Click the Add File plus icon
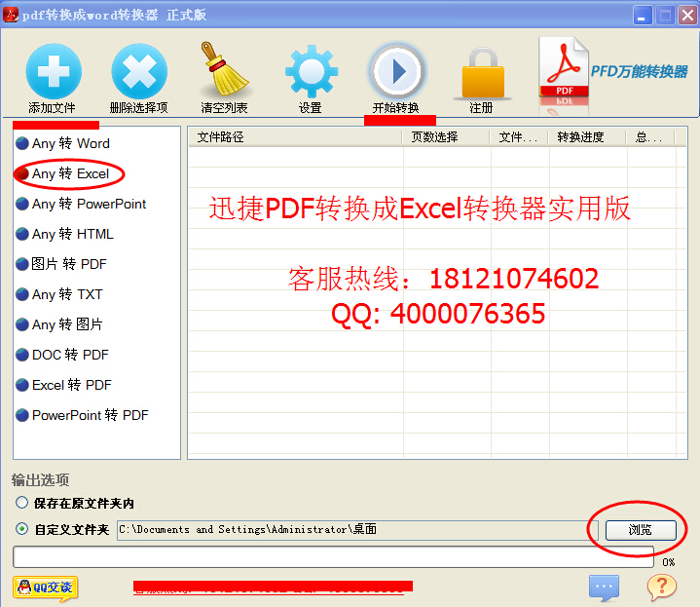The height and width of the screenshot is (607, 700). [x=54, y=71]
